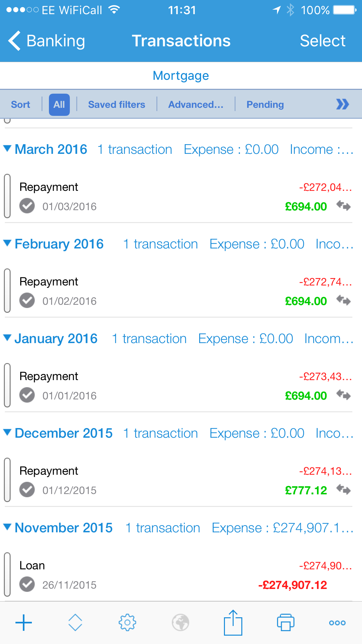Go back to Banking

[x=46, y=41]
